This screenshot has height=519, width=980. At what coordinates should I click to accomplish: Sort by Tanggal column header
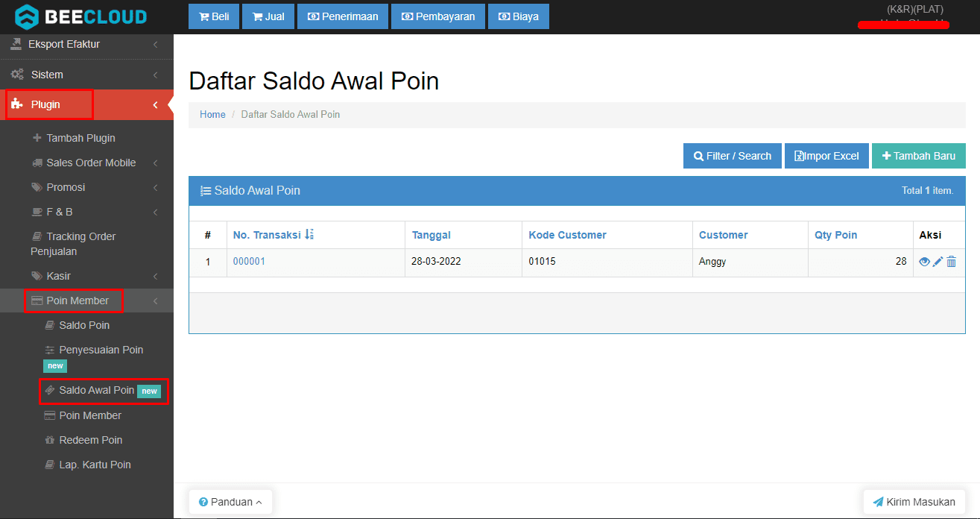[x=431, y=235]
